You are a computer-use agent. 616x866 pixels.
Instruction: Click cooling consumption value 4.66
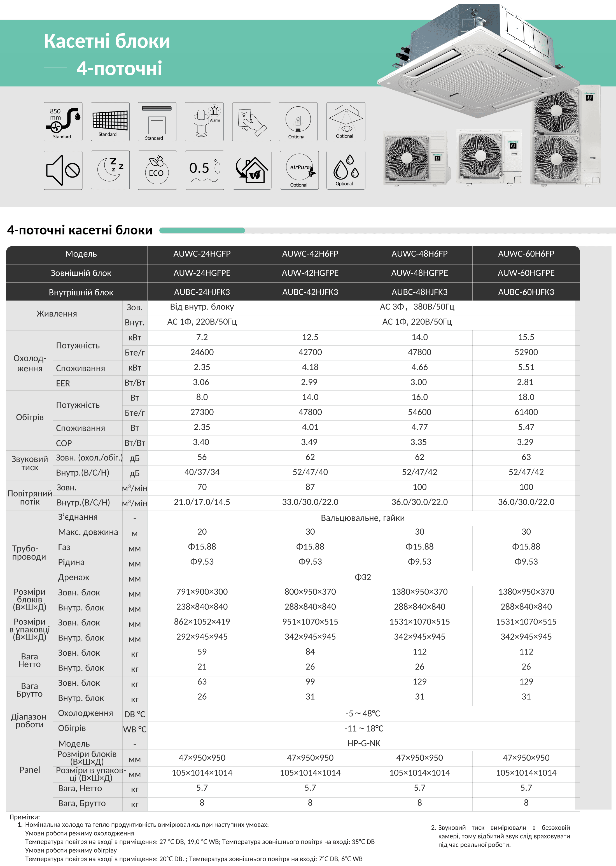(x=419, y=367)
